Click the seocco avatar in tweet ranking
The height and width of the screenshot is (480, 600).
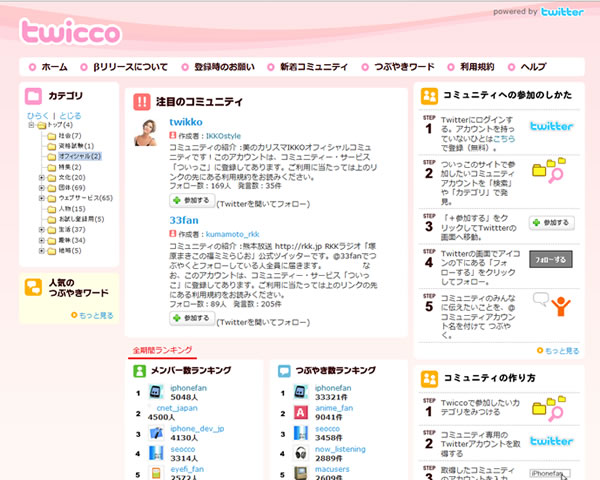click(300, 433)
